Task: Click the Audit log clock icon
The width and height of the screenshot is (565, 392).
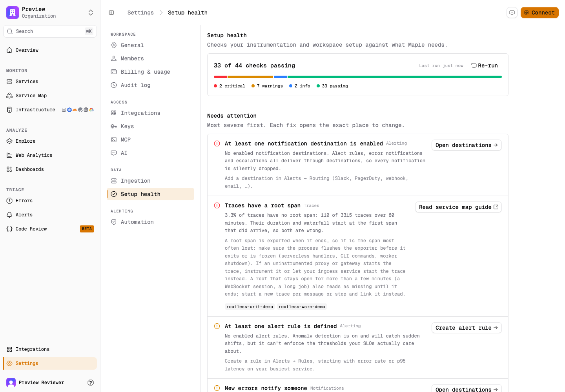Action: 114,85
